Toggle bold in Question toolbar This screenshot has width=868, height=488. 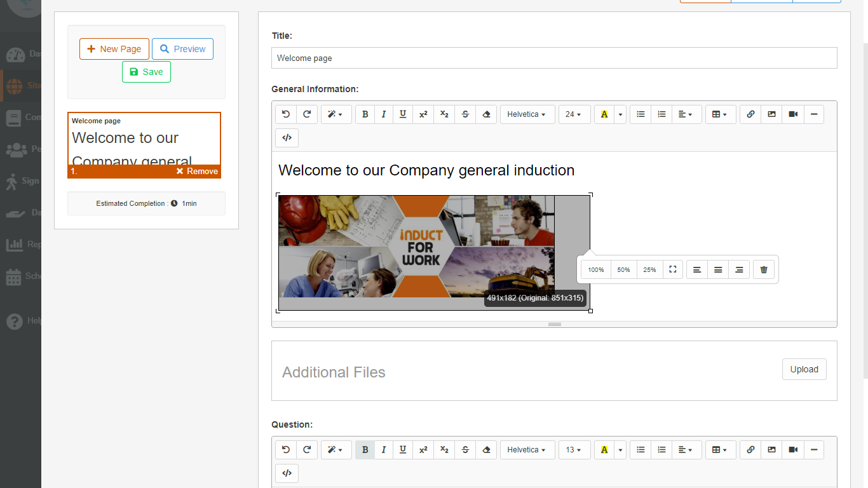point(365,450)
